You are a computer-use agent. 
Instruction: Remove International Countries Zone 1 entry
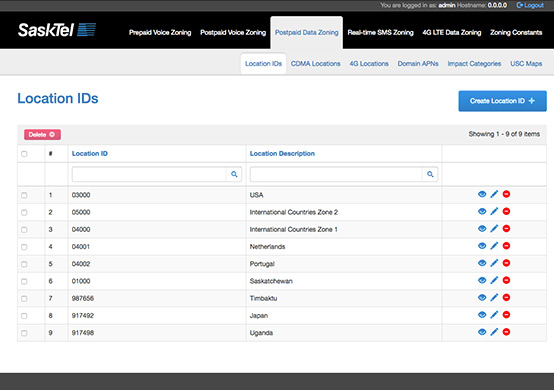(x=506, y=229)
